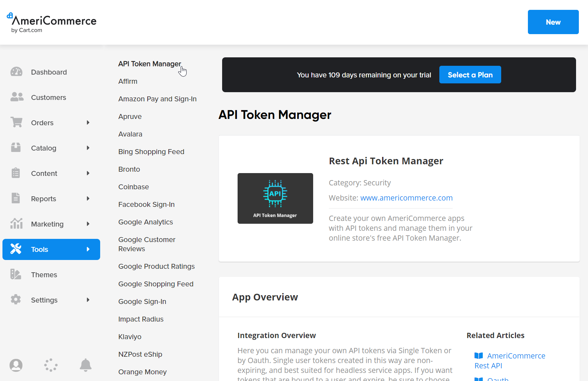The image size is (588, 381).
Task: Click the Dashboard gauge icon
Action: pos(16,72)
